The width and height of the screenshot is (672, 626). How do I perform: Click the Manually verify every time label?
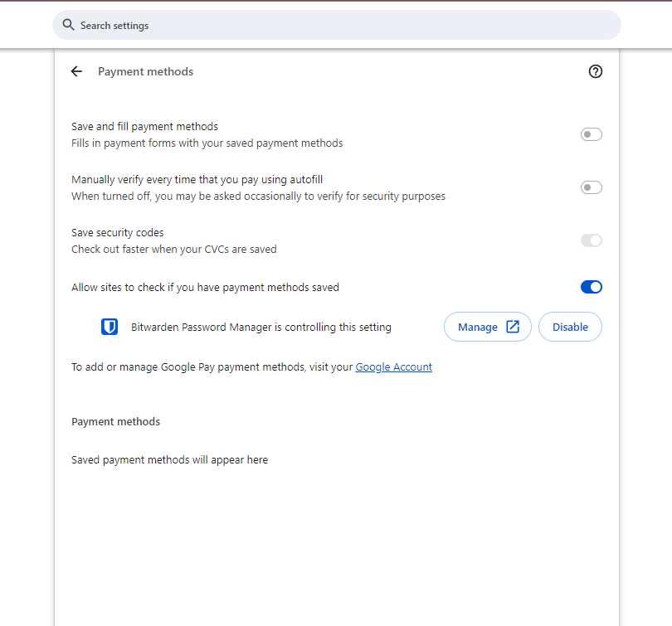coord(197,179)
